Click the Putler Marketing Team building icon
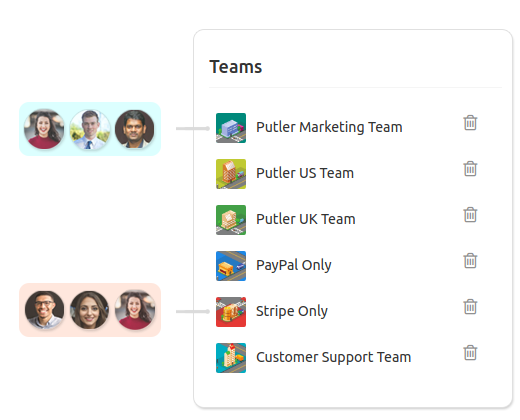 [231, 128]
